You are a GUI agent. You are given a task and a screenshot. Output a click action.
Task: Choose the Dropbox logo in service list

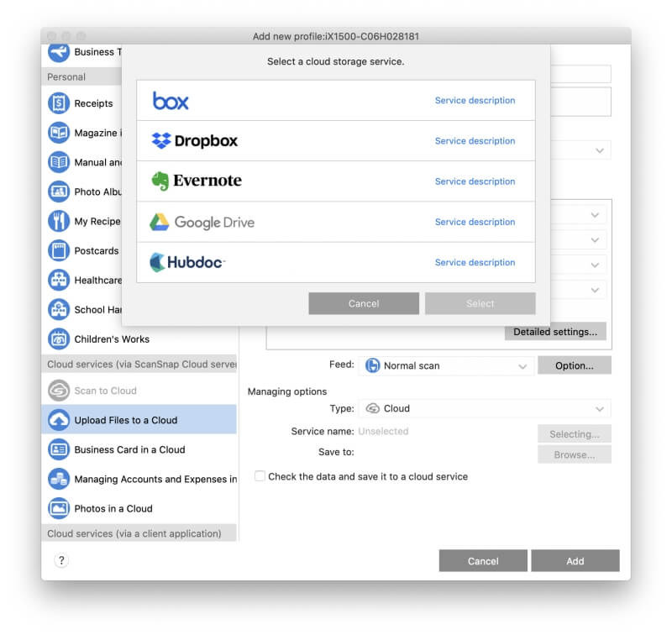click(195, 140)
